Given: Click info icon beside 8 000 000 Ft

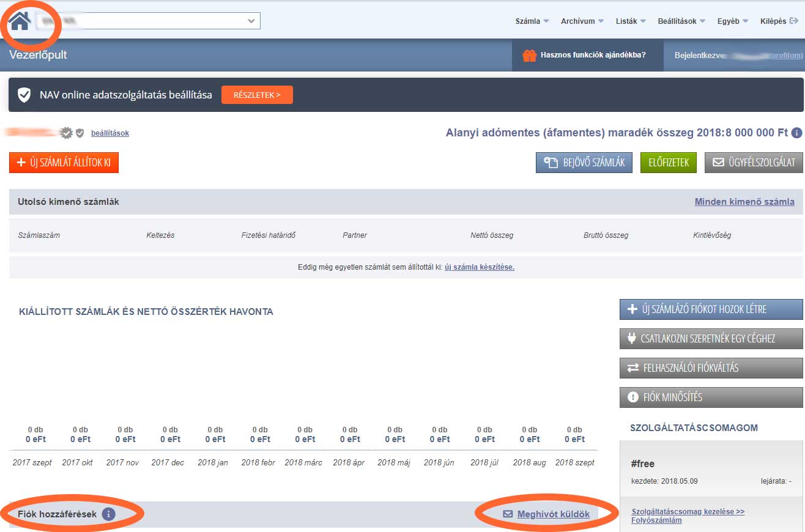Looking at the screenshot, I should pyautogui.click(x=796, y=133).
